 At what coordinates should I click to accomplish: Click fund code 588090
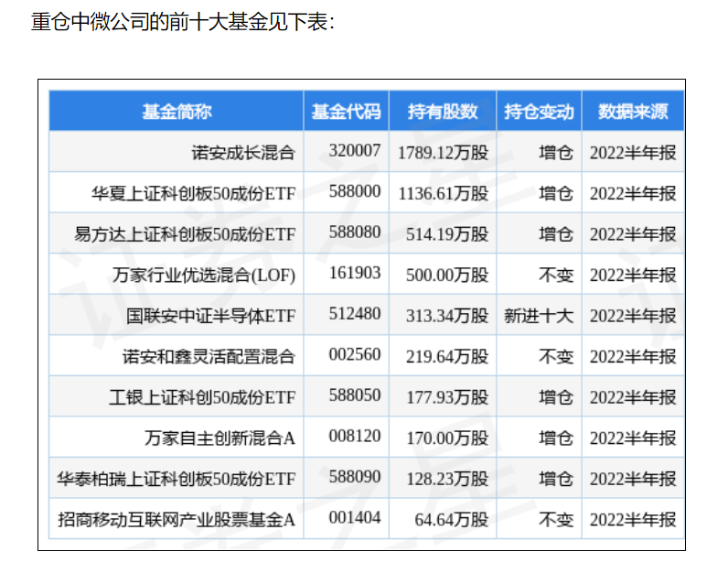(355, 477)
